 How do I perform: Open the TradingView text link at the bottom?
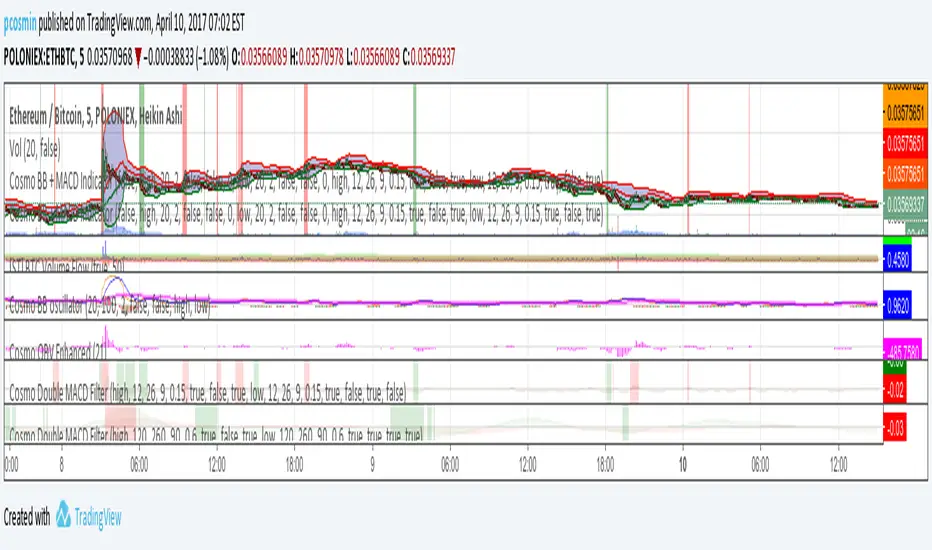coord(97,517)
